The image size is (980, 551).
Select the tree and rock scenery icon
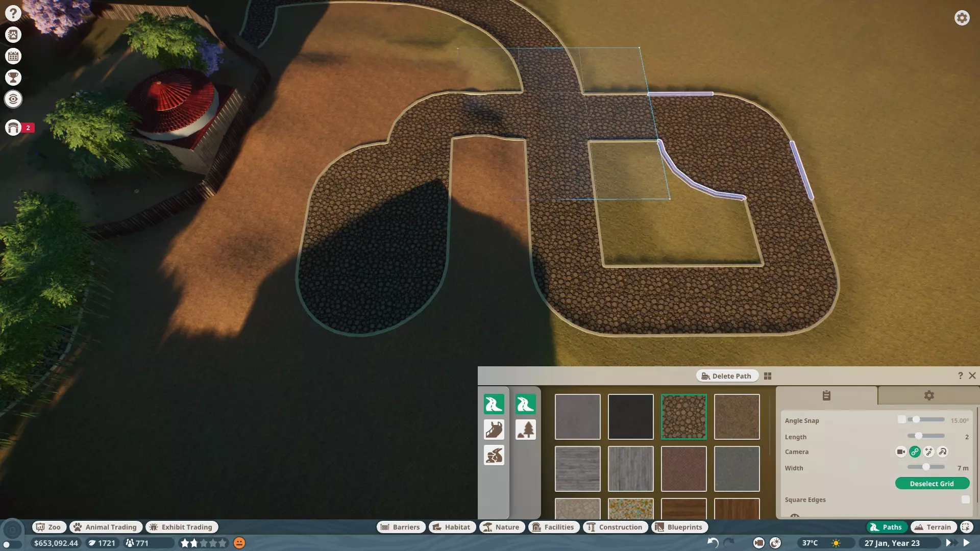[525, 430]
